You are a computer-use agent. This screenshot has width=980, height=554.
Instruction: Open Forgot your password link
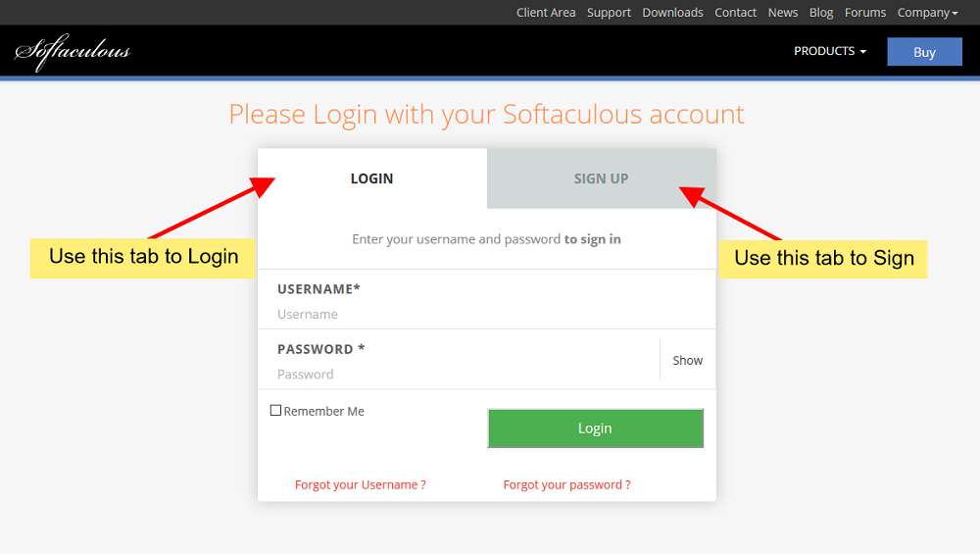pos(566,484)
